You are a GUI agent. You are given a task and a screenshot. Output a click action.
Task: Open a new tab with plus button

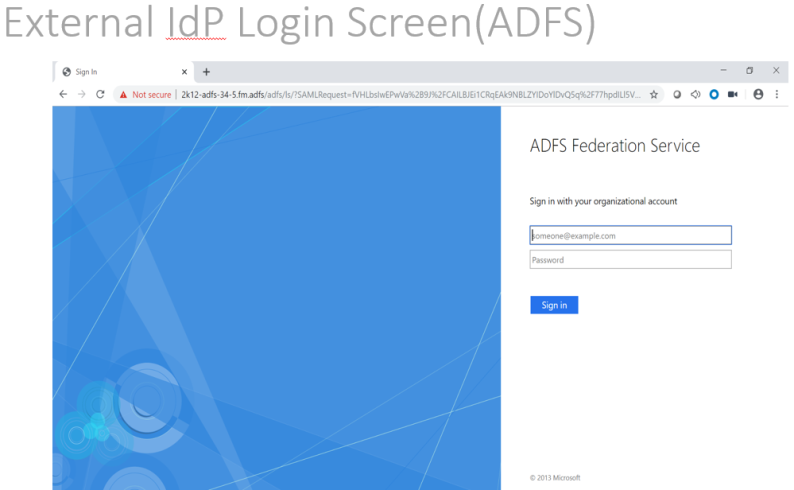pyautogui.click(x=207, y=72)
